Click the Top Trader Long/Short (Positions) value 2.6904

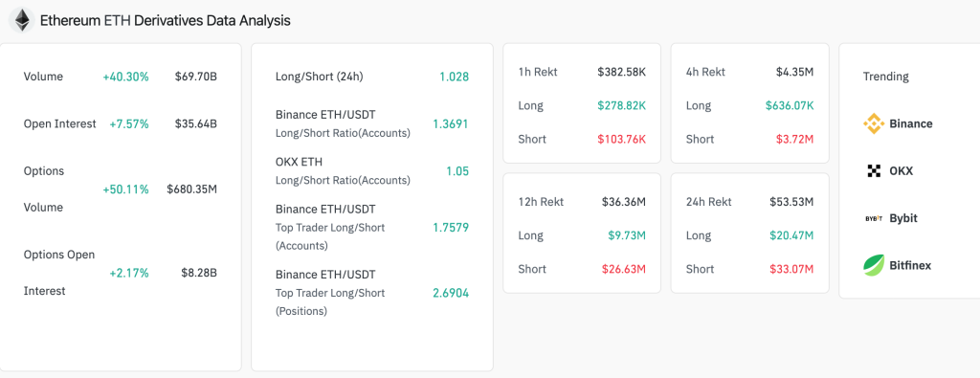pos(451,293)
